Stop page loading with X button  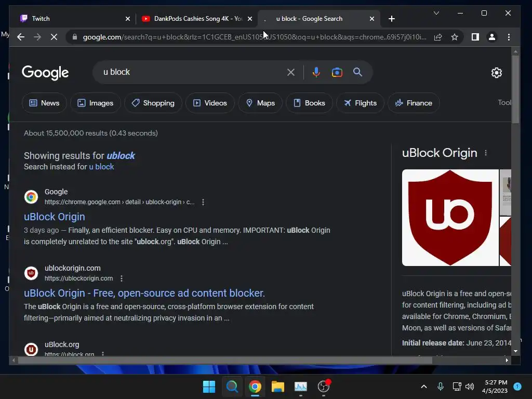[54, 37]
